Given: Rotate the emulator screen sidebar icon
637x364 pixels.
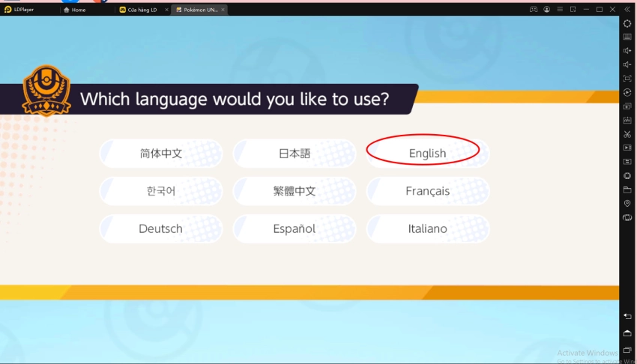Looking at the screenshot, I should [627, 217].
